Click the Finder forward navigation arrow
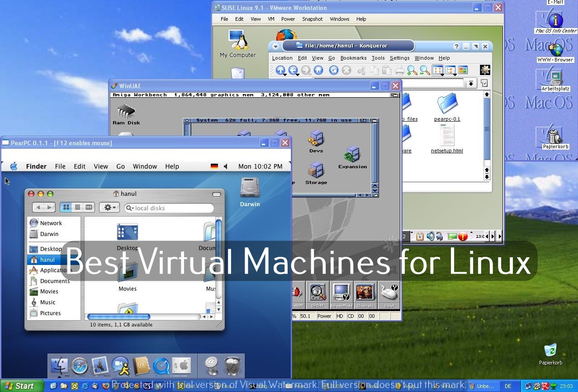 pos(50,207)
